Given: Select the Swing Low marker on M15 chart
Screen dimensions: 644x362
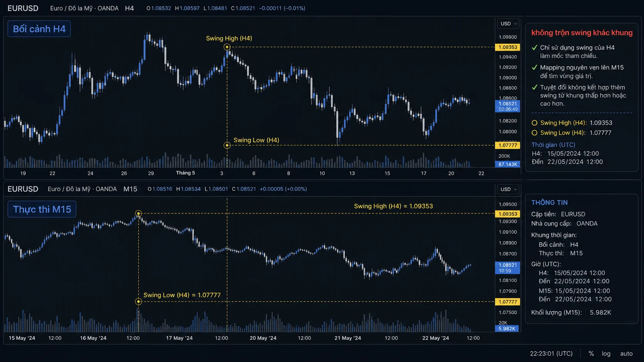Looking at the screenshot, I should 138,301.
